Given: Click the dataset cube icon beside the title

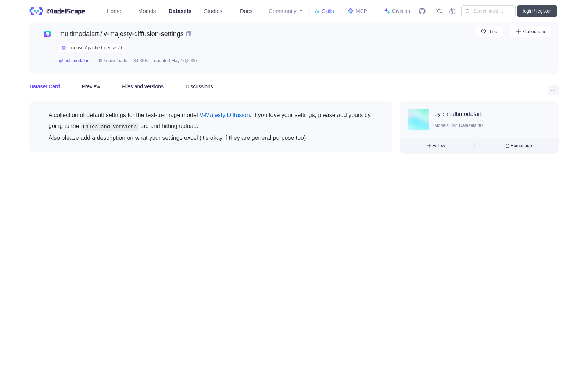Looking at the screenshot, I should point(47,34).
